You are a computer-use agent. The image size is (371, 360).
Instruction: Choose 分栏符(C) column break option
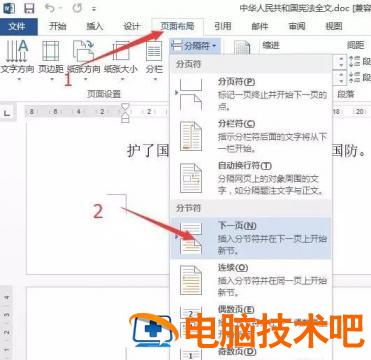pos(251,136)
